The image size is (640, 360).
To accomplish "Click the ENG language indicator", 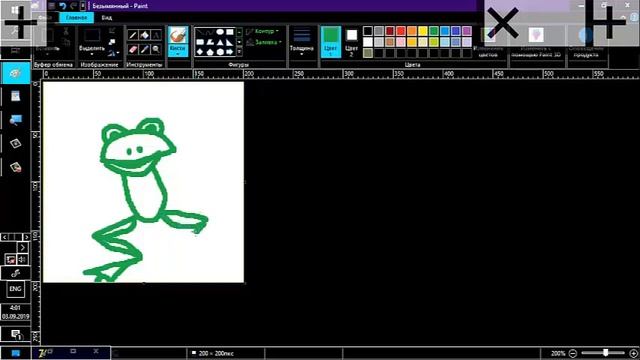I will (x=15, y=289).
